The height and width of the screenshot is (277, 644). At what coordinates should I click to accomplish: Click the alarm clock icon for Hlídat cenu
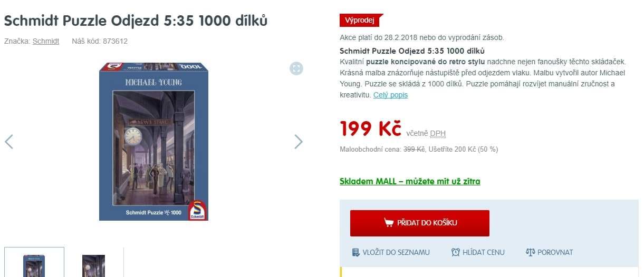pos(456,252)
